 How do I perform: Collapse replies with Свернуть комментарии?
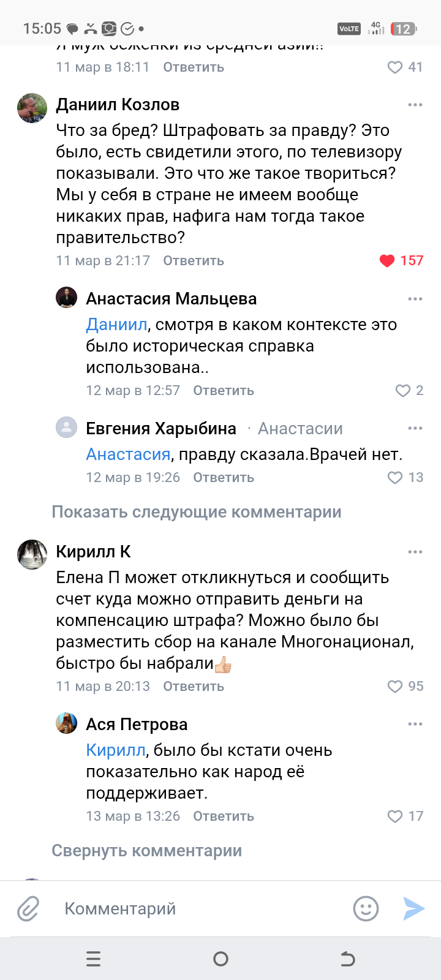[147, 851]
